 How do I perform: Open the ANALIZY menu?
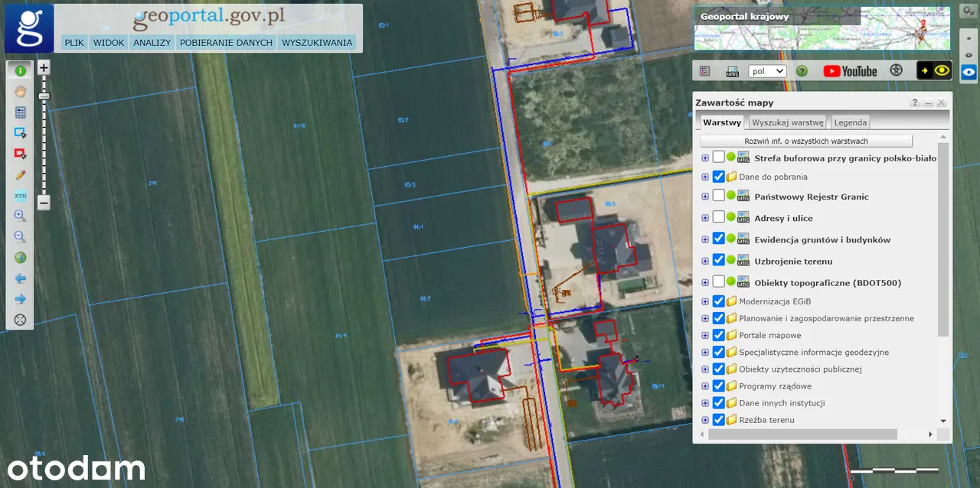(x=152, y=43)
